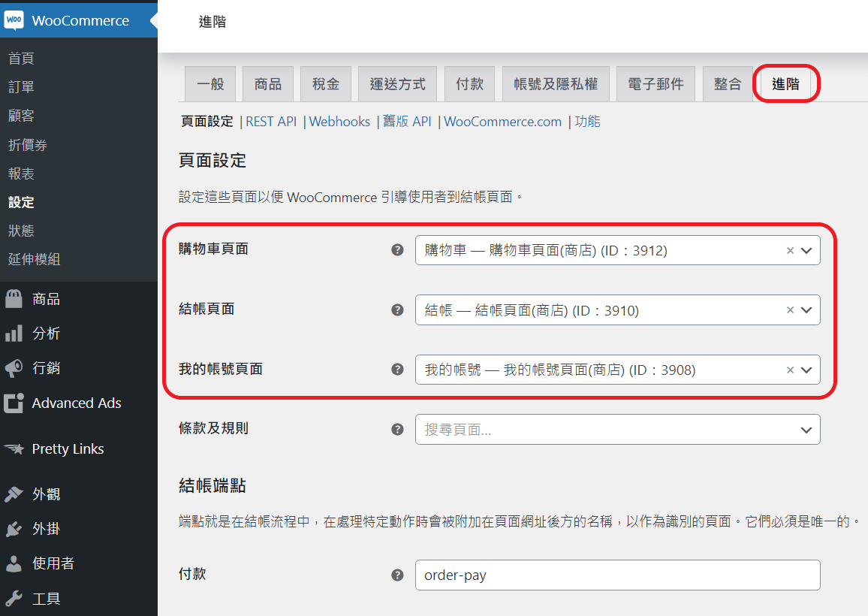Screen dimensions: 868x616
Task: Open 延伸模組 in WooCommerce submenu
Action: point(35,259)
